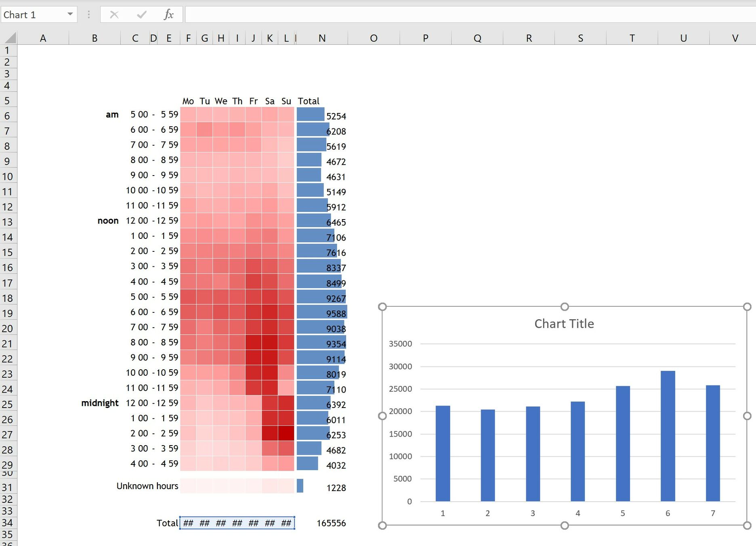This screenshot has width=756, height=546.
Task: Click the midnight row label
Action: click(x=100, y=403)
